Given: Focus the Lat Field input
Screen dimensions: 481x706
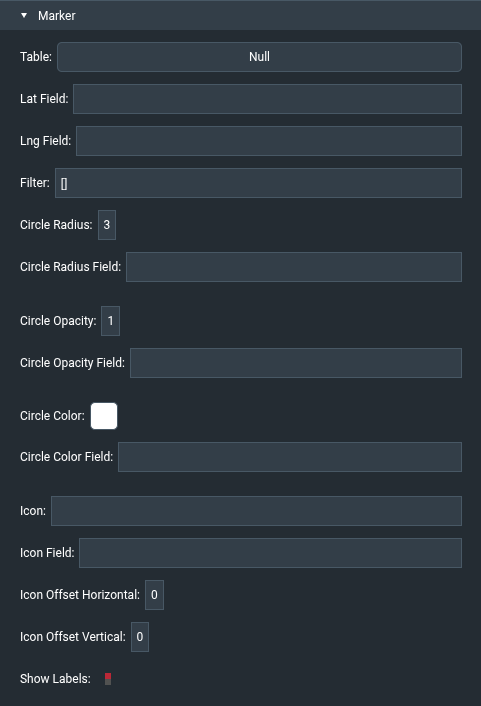Looking at the screenshot, I should tap(268, 99).
